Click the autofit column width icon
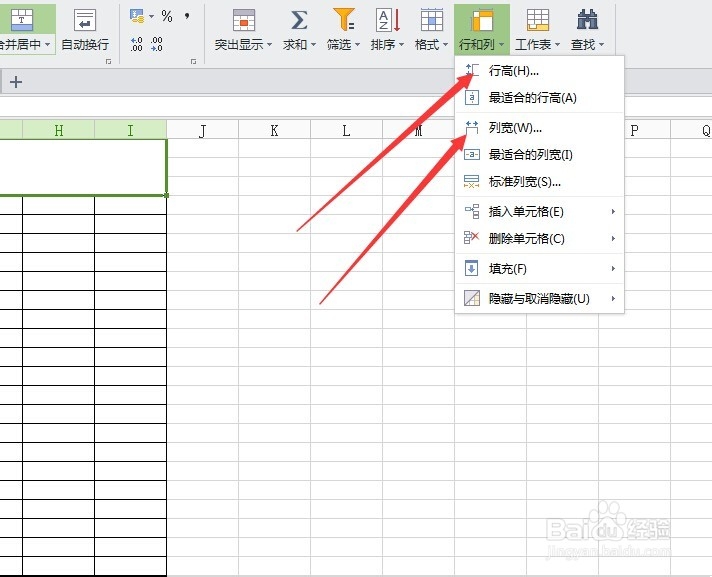Image resolution: width=712 pixels, height=577 pixels. tap(472, 155)
